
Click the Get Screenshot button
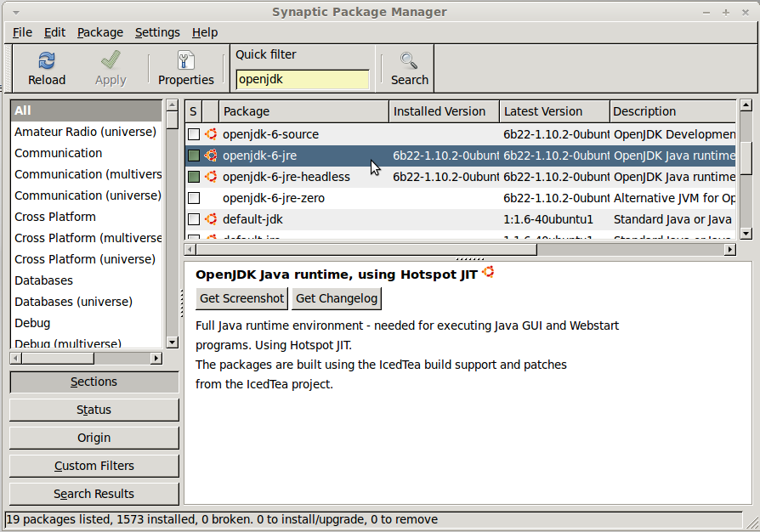pyautogui.click(x=242, y=298)
